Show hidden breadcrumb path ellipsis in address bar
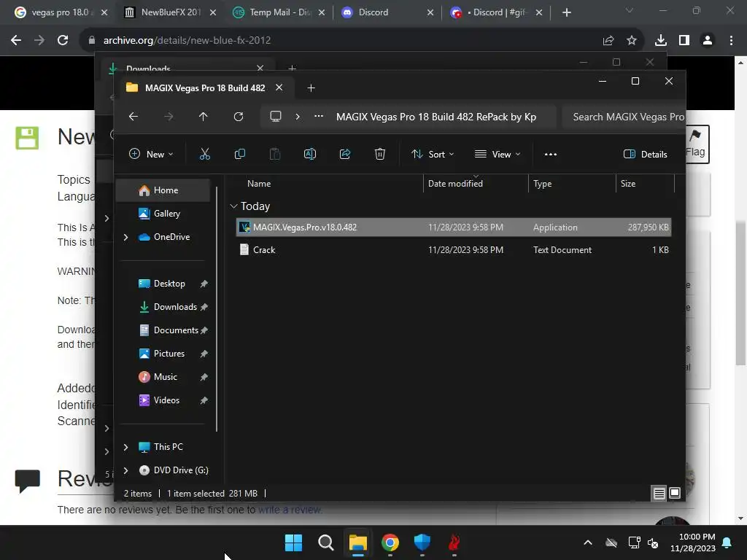The image size is (747, 560). [319, 116]
